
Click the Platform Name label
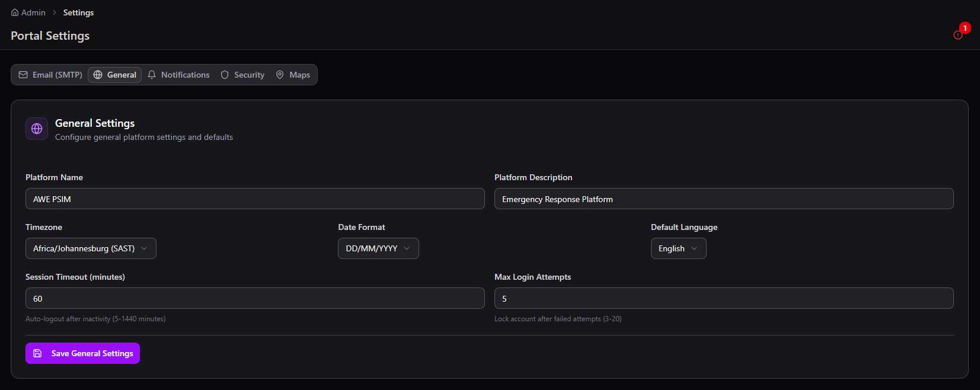54,177
